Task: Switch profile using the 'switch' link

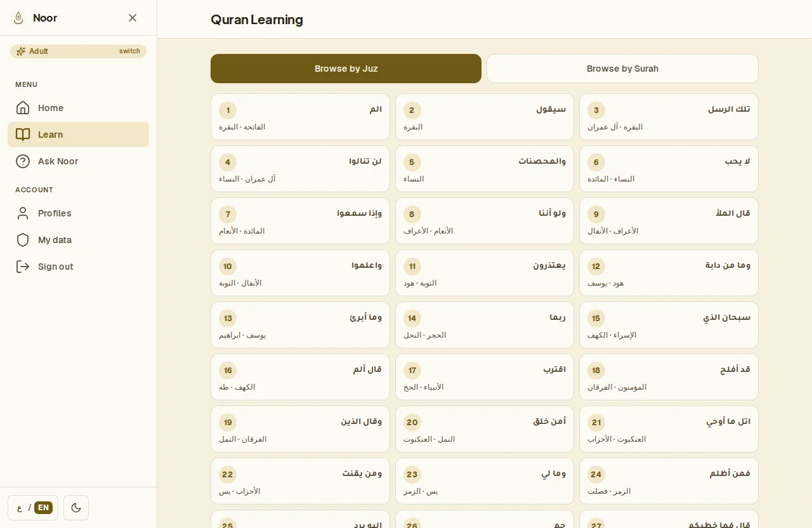Action: click(x=129, y=51)
